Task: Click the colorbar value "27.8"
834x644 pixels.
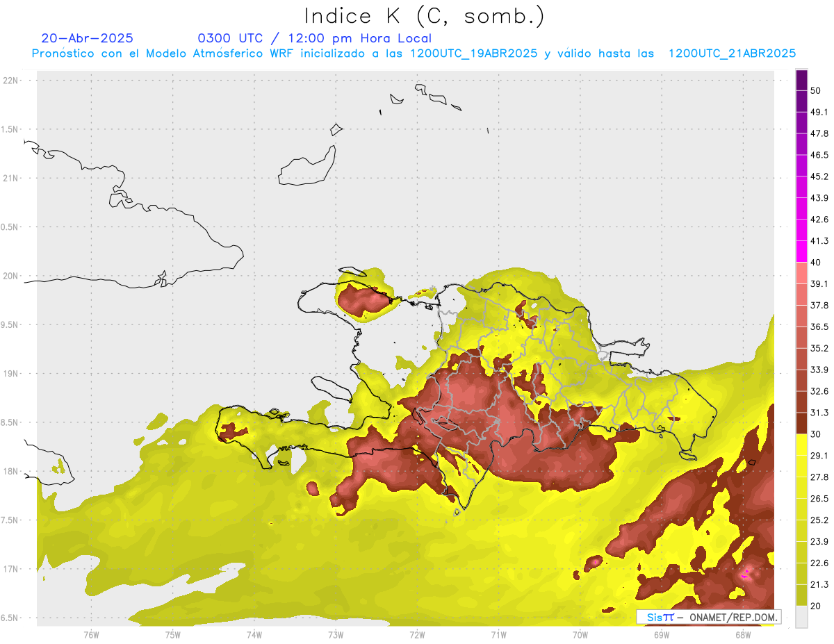Action: point(819,477)
